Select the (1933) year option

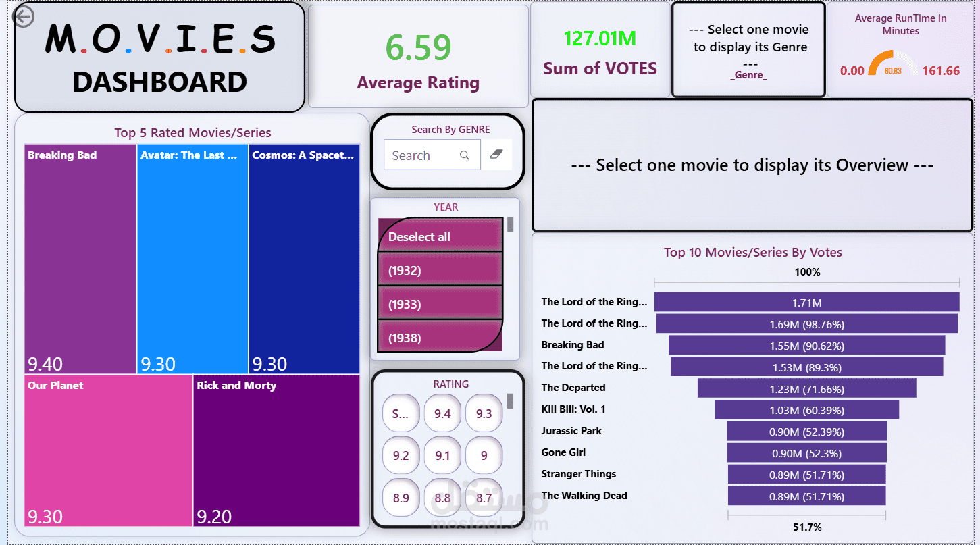coord(440,303)
